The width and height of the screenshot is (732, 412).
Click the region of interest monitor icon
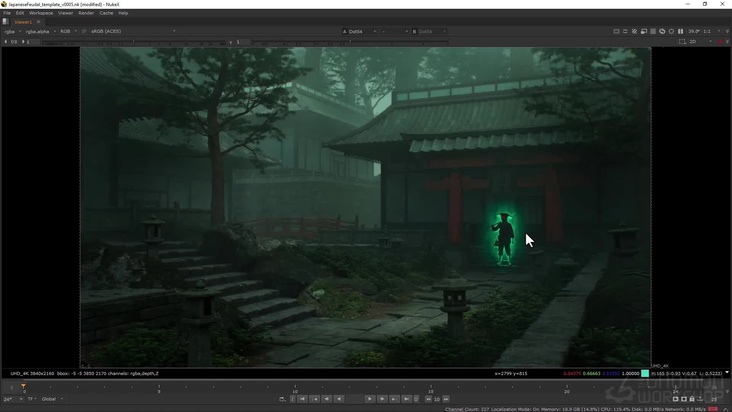(644, 31)
